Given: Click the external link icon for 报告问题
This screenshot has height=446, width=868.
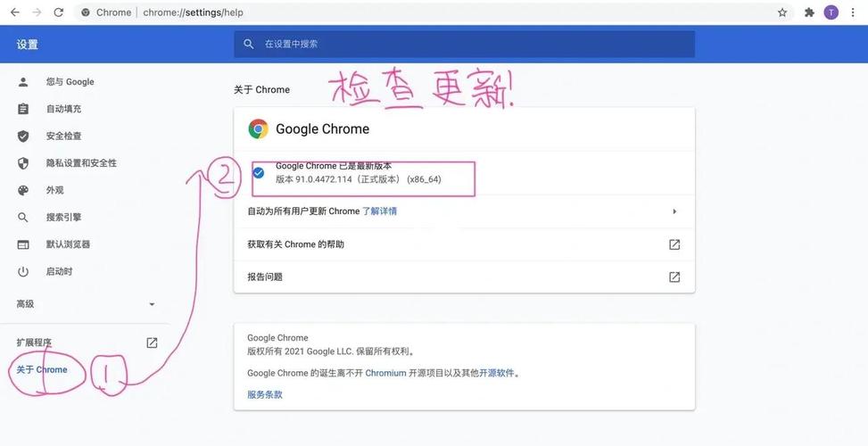Looking at the screenshot, I should (x=674, y=277).
